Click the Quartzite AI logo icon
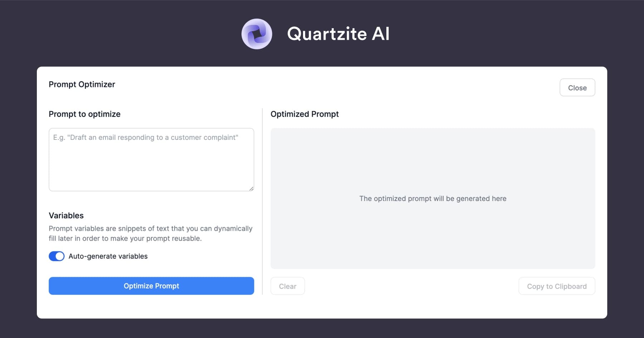 257,34
